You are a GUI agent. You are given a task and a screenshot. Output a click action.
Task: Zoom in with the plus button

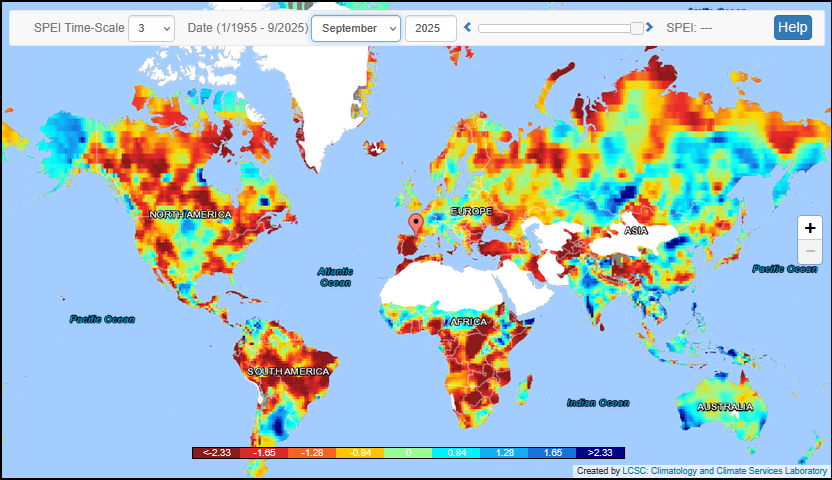810,228
